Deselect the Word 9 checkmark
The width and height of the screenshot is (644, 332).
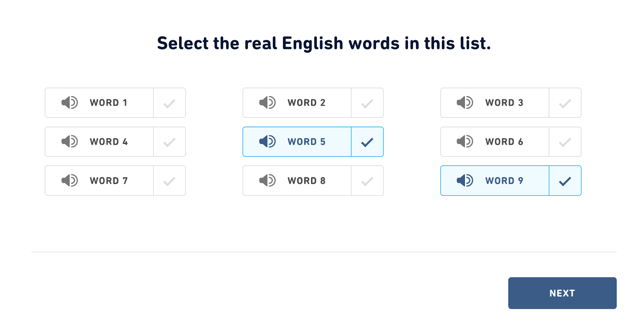tap(565, 181)
